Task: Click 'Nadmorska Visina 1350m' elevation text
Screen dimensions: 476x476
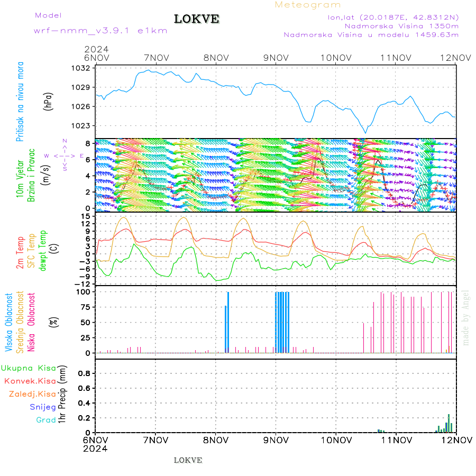Action: click(x=401, y=26)
